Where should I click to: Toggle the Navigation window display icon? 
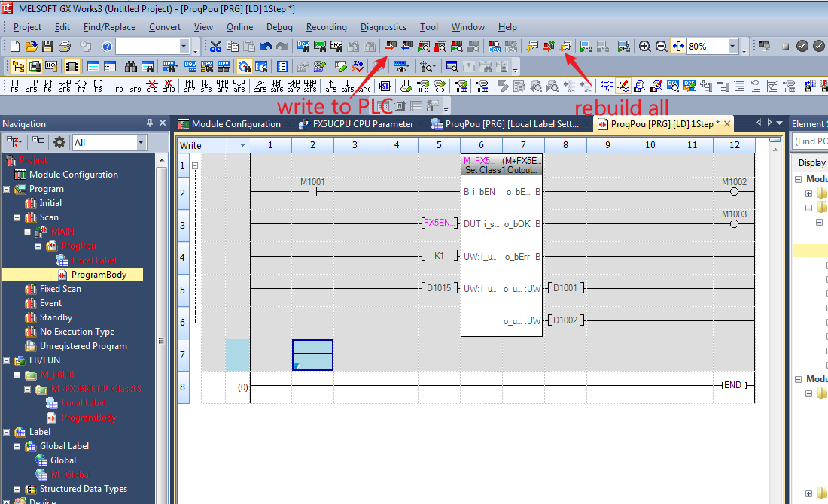pos(17,66)
